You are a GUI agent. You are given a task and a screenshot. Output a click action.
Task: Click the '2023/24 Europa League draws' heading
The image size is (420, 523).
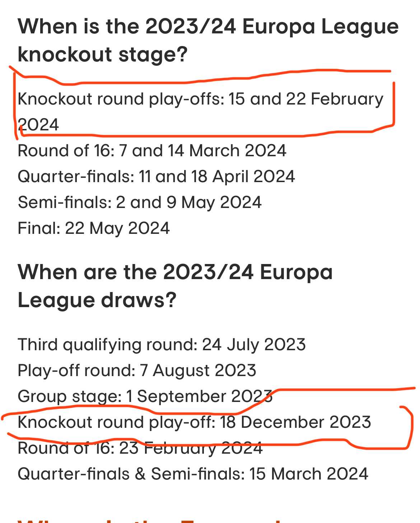[175, 286]
